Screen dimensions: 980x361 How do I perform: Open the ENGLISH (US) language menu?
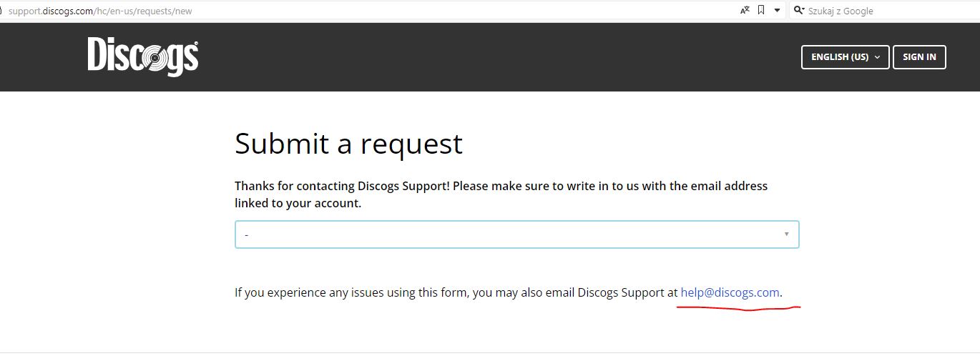pyautogui.click(x=846, y=57)
